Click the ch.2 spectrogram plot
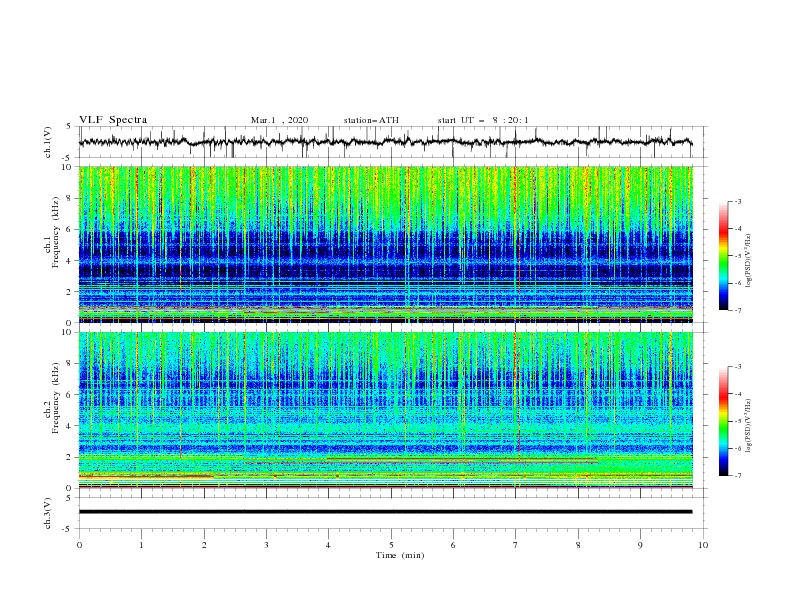 click(x=385, y=410)
